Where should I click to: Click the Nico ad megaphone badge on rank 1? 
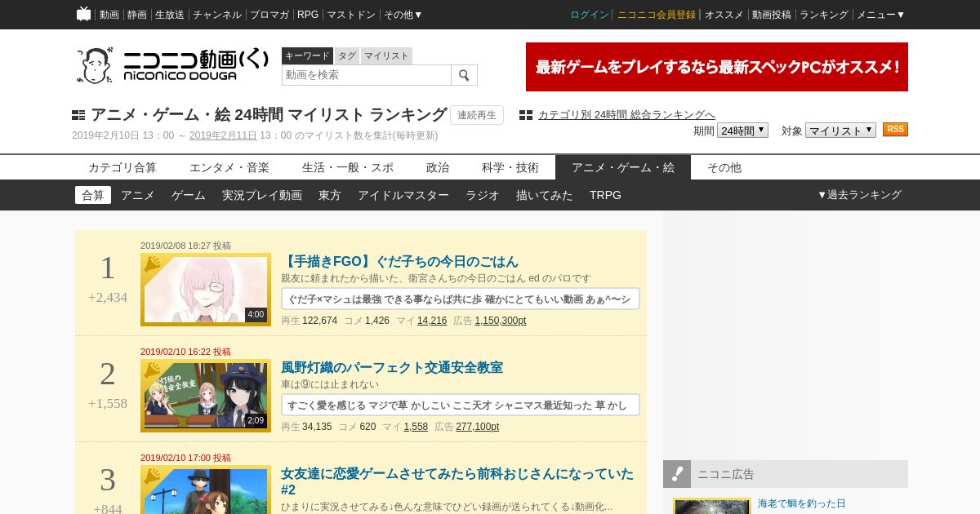(x=151, y=264)
